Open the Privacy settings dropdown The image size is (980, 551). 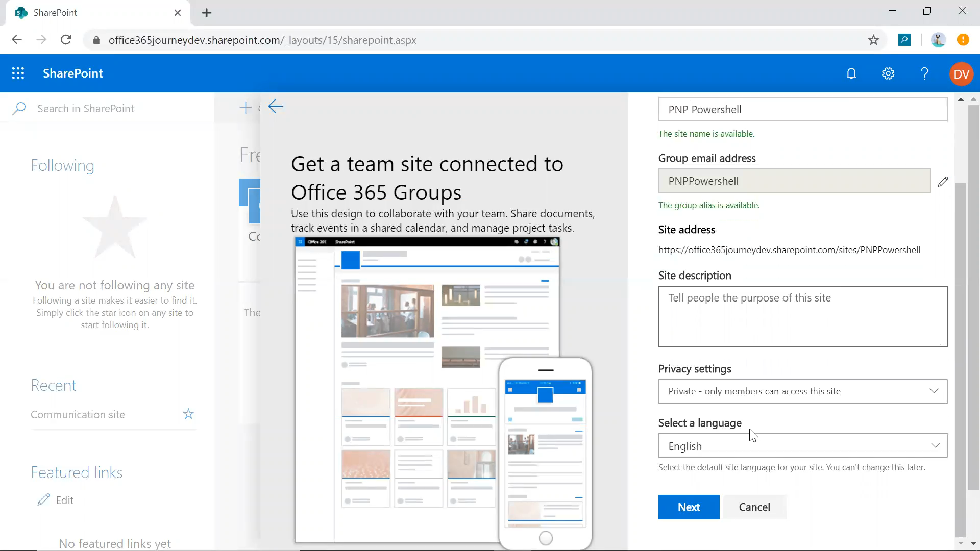(x=803, y=391)
